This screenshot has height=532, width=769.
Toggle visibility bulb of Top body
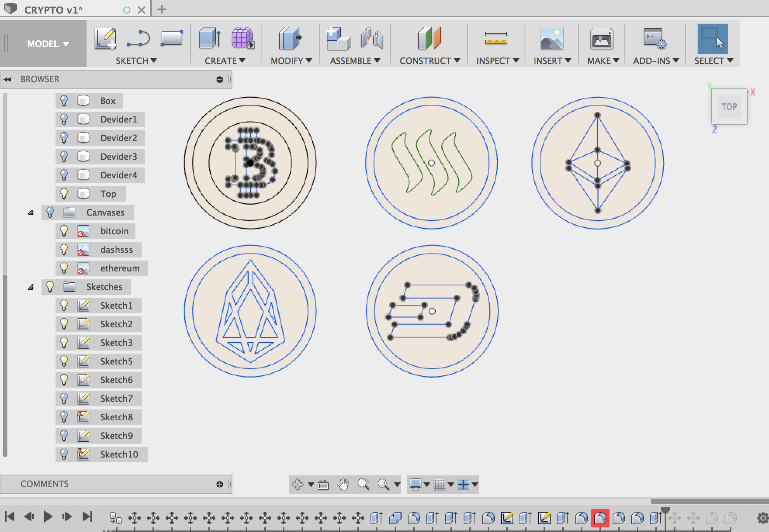[x=64, y=193]
